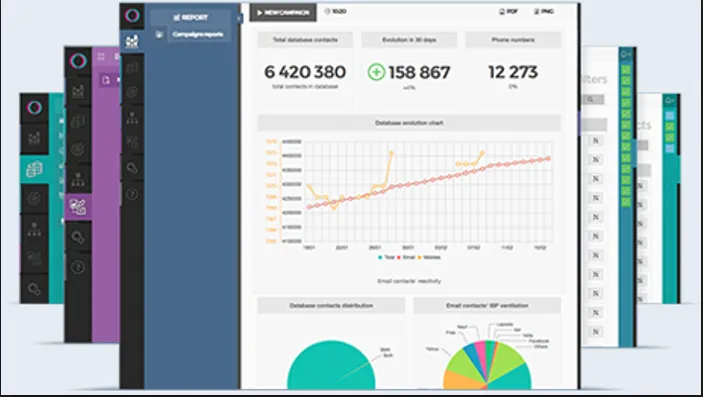Select the target icon in the purple window sidebar
703x397 pixels.
(78, 149)
